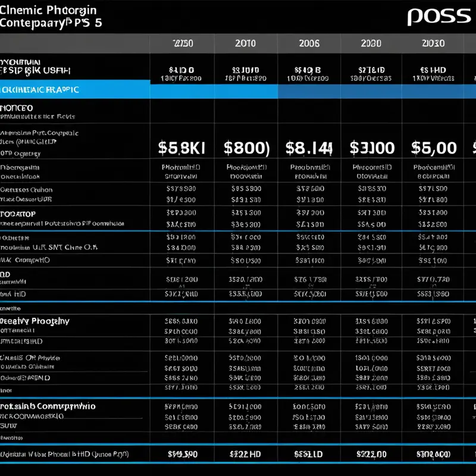Click the large "$800)" price value
476x476 pixels.
246,148
